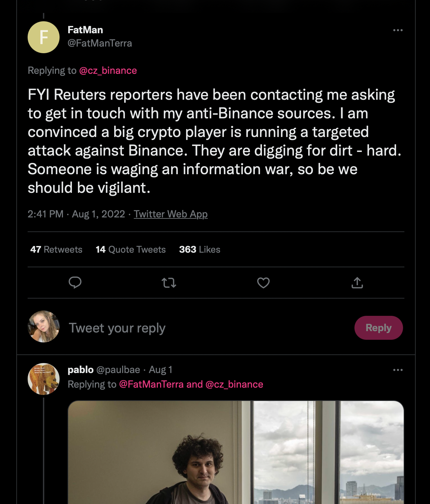Image resolution: width=430 pixels, height=504 pixels.
Task: Click the pink Reply button
Action: pyautogui.click(x=379, y=328)
